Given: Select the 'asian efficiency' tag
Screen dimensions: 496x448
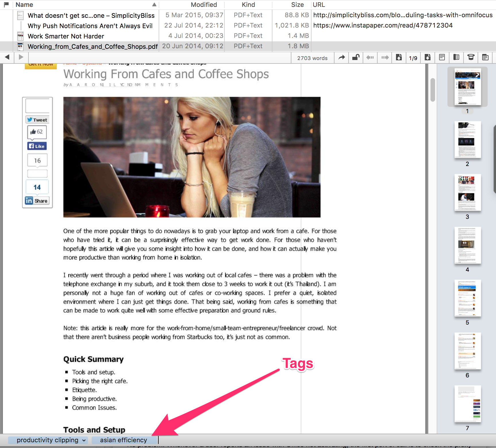Looking at the screenshot, I should coord(124,440).
